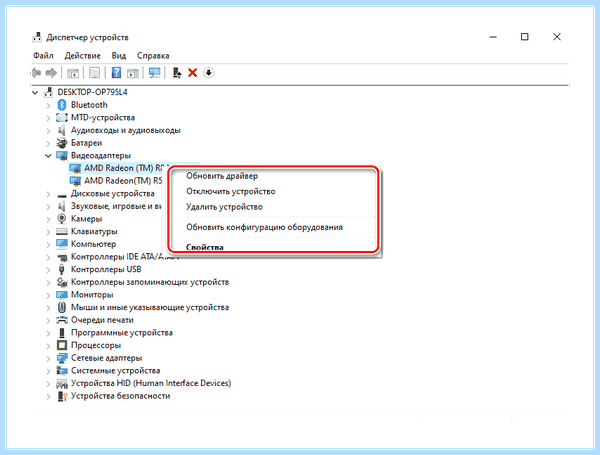Select the second AMD Radeon(TM) R5 adapter
This screenshot has height=455, width=600.
click(x=123, y=181)
